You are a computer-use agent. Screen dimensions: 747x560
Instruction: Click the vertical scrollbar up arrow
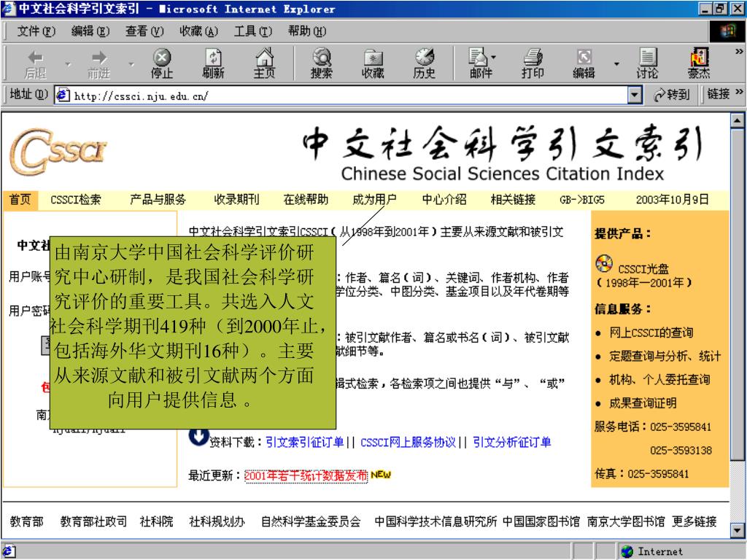[x=737, y=121]
